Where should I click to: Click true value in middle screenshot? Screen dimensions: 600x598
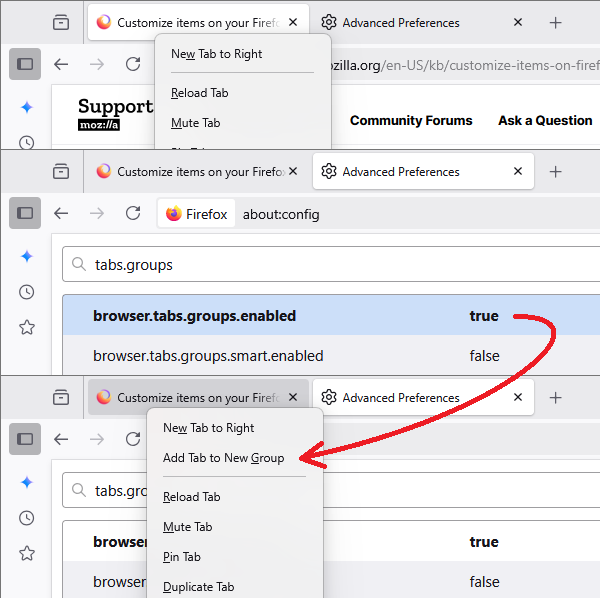point(484,316)
